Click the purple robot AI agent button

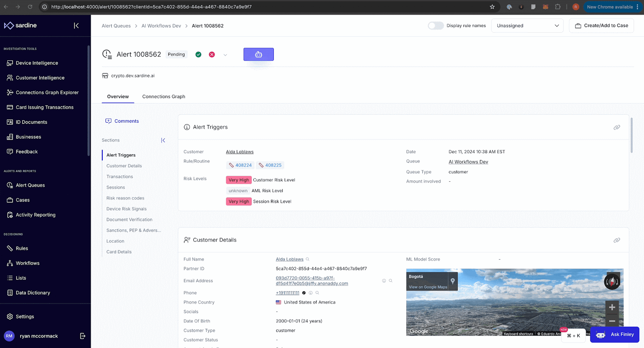point(258,54)
